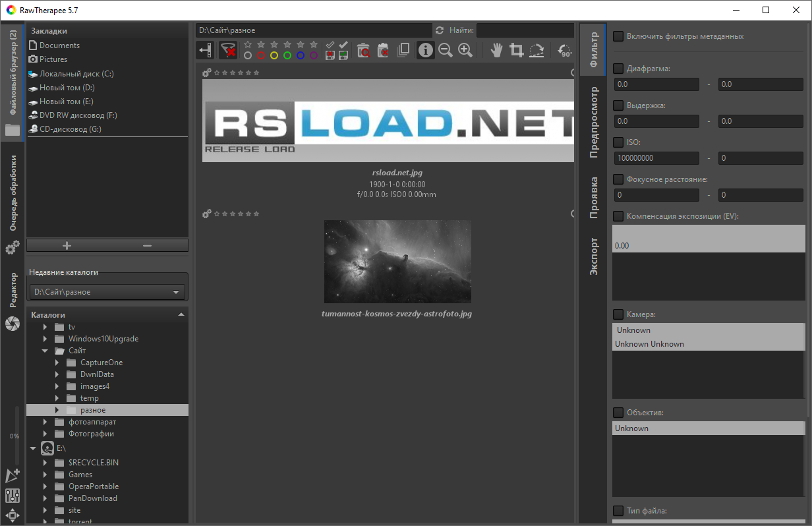Select the crop tool in the toolbar
This screenshot has width=812, height=526.
click(517, 49)
